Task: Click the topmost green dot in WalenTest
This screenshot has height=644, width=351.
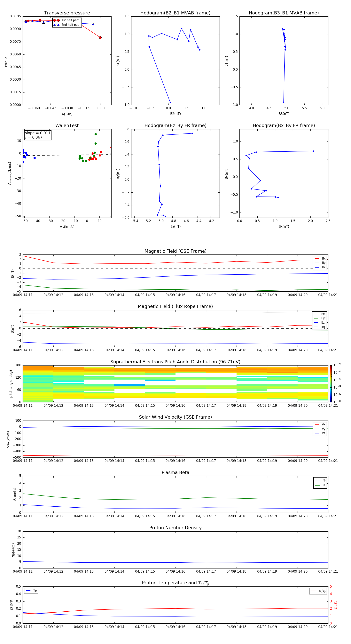Action: click(95, 134)
